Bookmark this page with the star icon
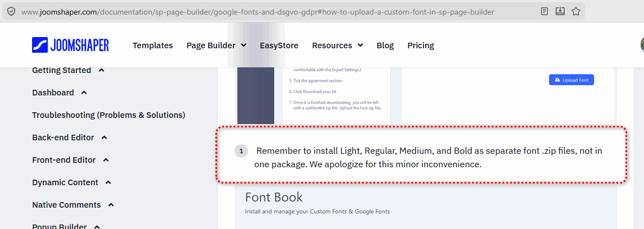The height and width of the screenshot is (229, 644). (x=576, y=11)
